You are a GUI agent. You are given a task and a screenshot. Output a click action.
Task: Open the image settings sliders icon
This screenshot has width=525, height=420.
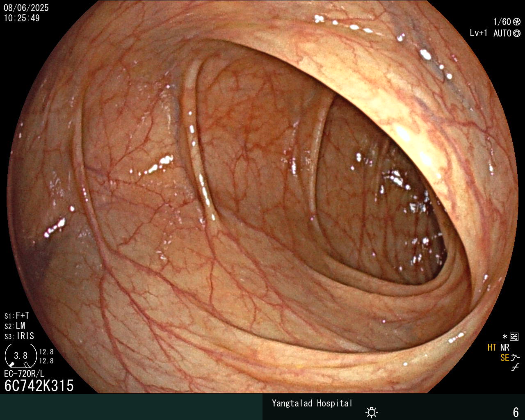pyautogui.click(x=514, y=337)
